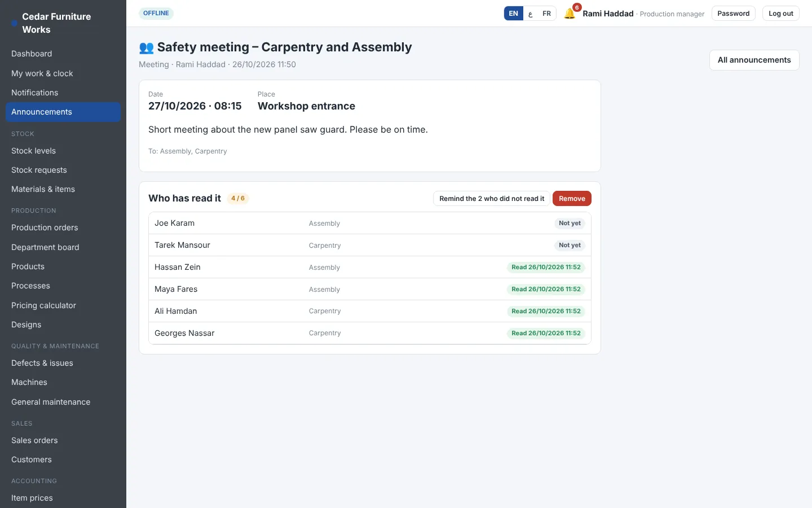Select the Joe Karam row
Image resolution: width=812 pixels, height=508 pixels.
click(x=370, y=223)
